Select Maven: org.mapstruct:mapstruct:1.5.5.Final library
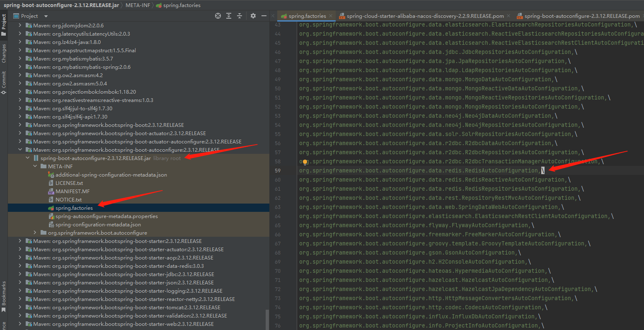Viewport: 644px width, 330px height. tap(85, 50)
